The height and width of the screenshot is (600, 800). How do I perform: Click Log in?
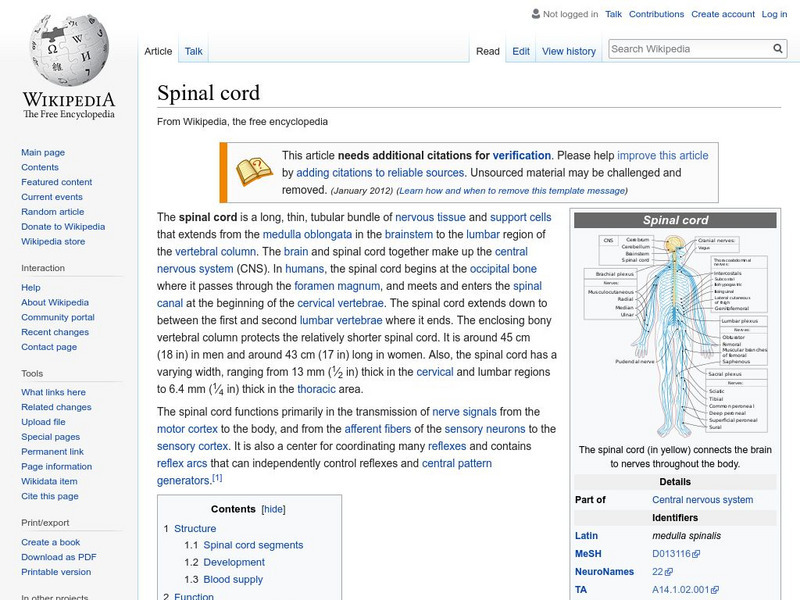coord(774,14)
